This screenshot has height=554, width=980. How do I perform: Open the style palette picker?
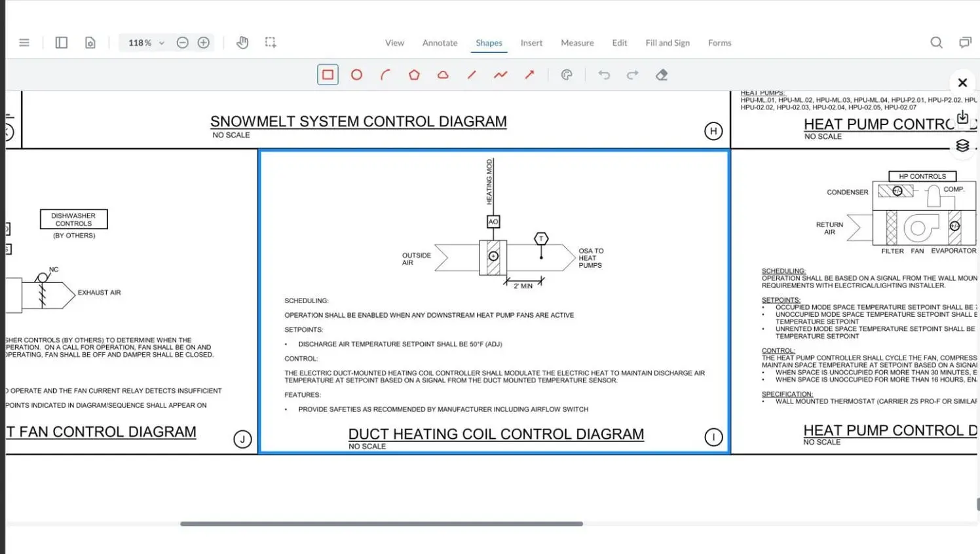[x=567, y=75]
